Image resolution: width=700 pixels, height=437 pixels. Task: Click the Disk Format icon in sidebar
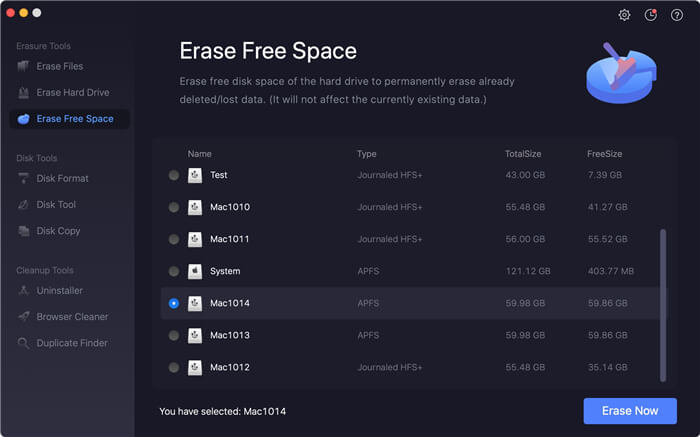[23, 178]
